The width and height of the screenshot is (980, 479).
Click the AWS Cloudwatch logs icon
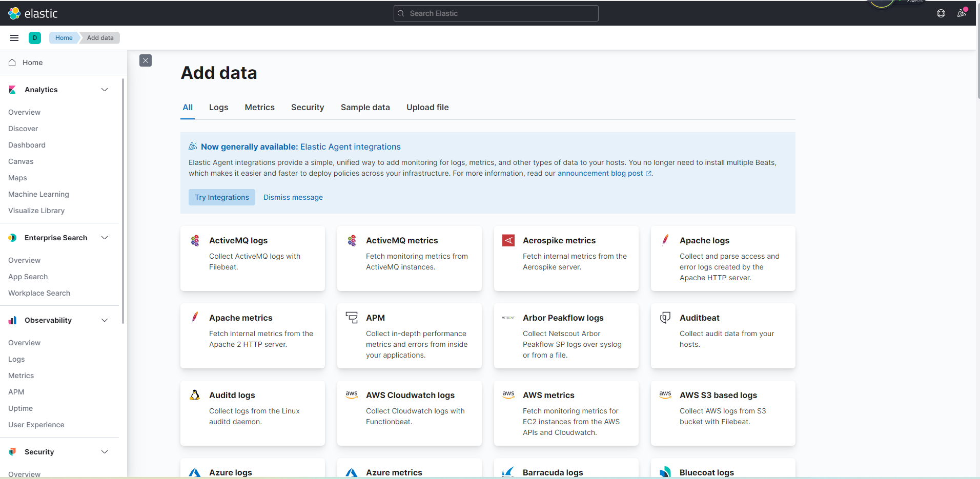point(352,395)
